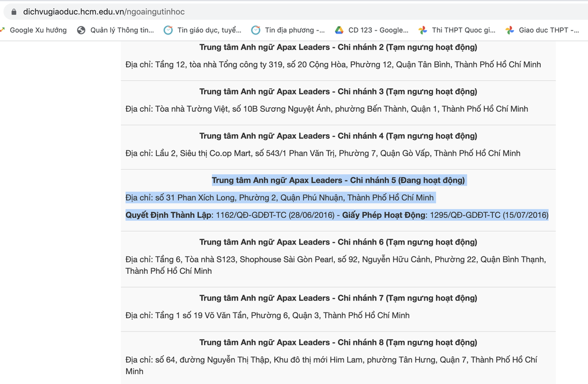Click icon of Tin địa phương bookmark

click(256, 30)
